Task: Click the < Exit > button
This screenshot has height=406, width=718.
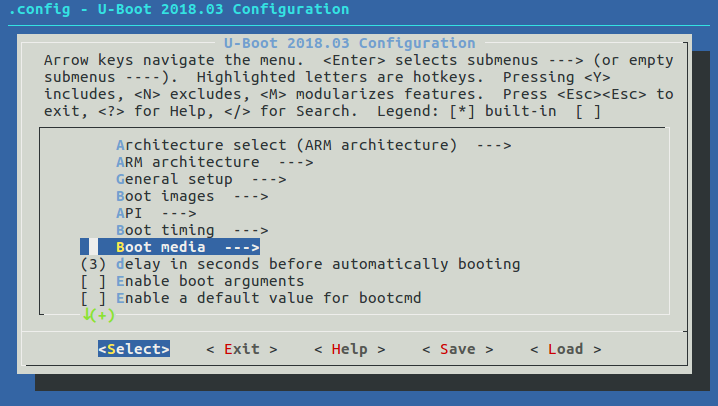Action: point(242,349)
